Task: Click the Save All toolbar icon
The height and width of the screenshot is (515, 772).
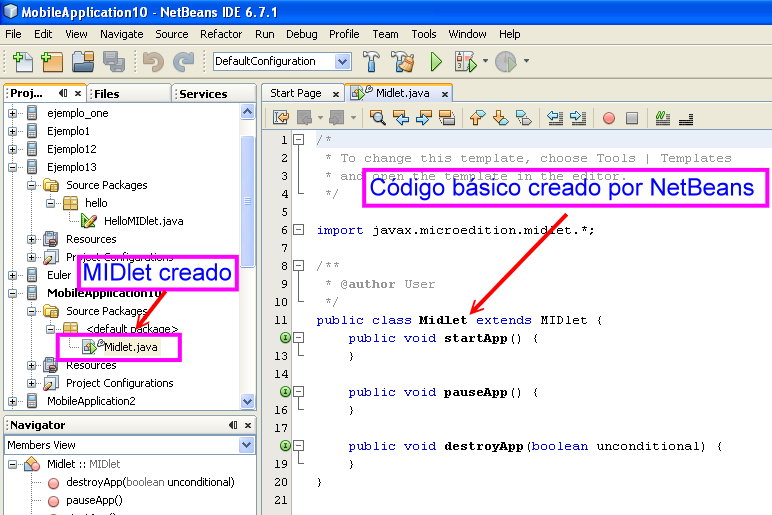Action: point(114,62)
